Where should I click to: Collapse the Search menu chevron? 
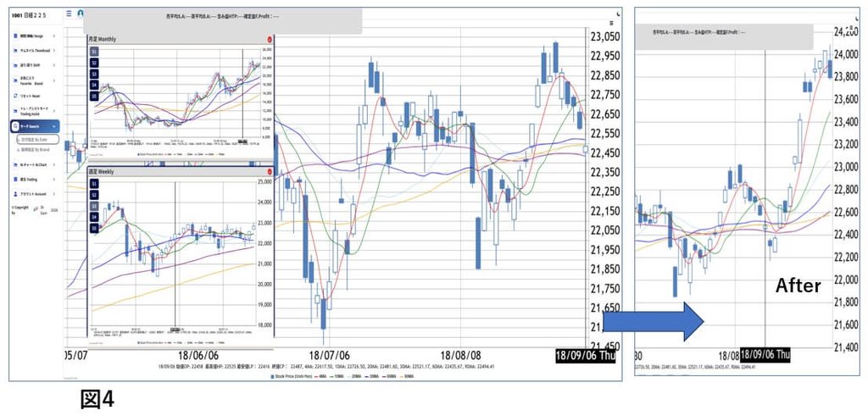(x=53, y=126)
